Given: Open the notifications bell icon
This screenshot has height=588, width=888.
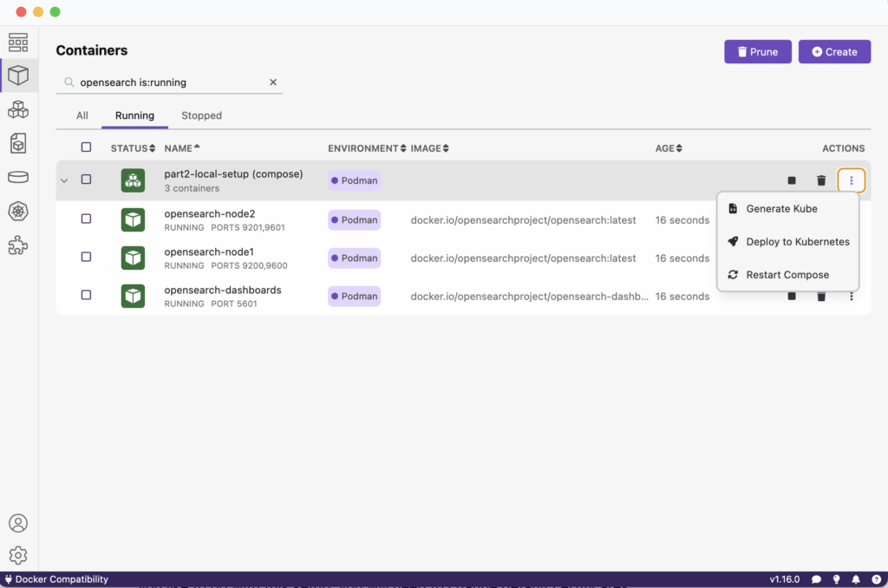Looking at the screenshot, I should coord(856,579).
